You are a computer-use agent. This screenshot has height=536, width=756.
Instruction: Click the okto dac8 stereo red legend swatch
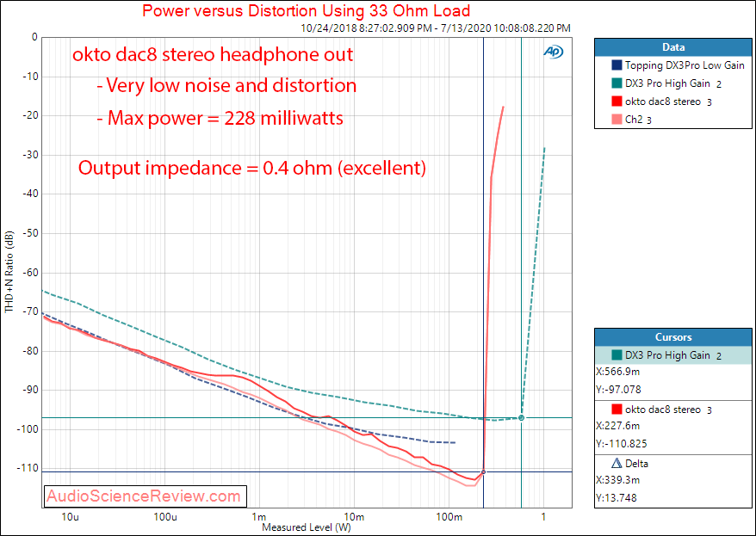[617, 102]
